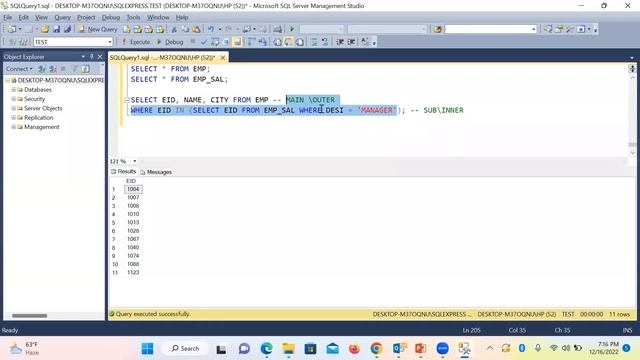Click the Comment Out Selected Lines icon
Viewport: 640px width, 360px height.
(314, 42)
